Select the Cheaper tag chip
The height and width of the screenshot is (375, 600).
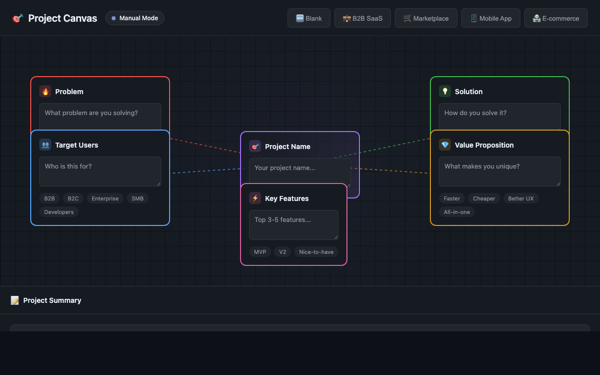click(484, 199)
